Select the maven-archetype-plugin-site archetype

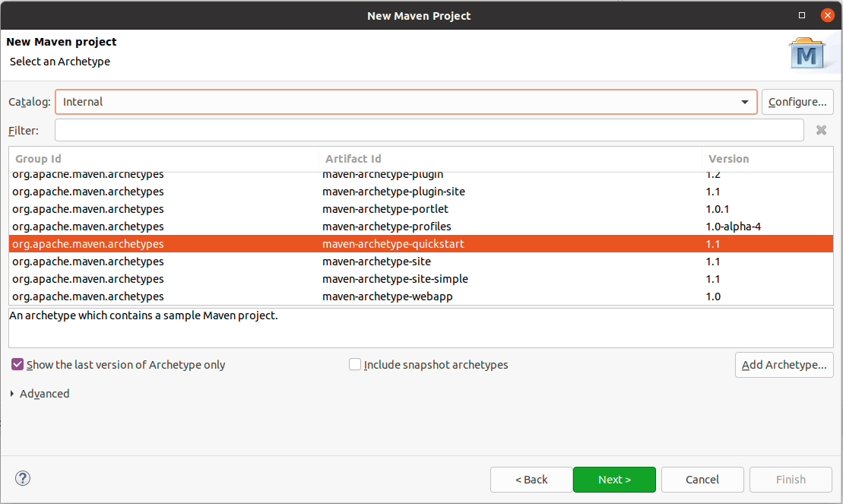click(x=393, y=191)
